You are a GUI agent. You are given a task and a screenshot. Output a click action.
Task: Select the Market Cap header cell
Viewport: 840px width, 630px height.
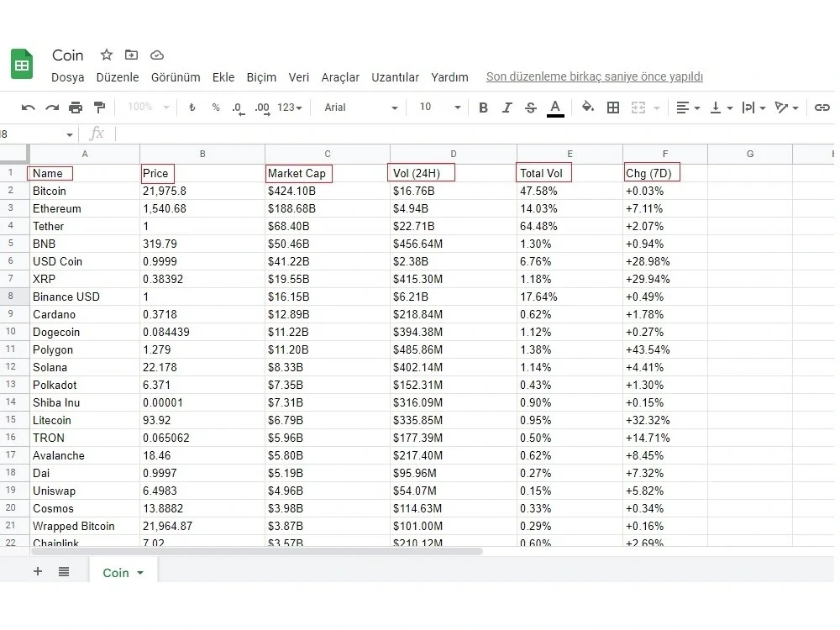[x=328, y=173]
